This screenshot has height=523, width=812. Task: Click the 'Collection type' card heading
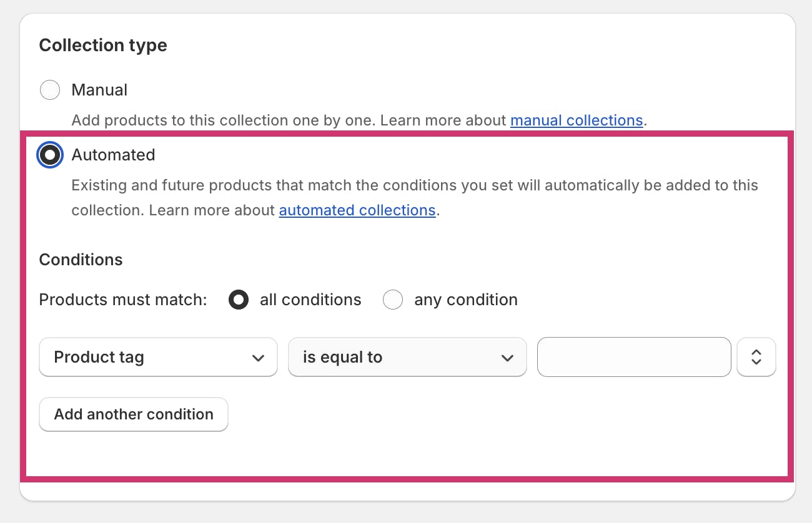[103, 46]
